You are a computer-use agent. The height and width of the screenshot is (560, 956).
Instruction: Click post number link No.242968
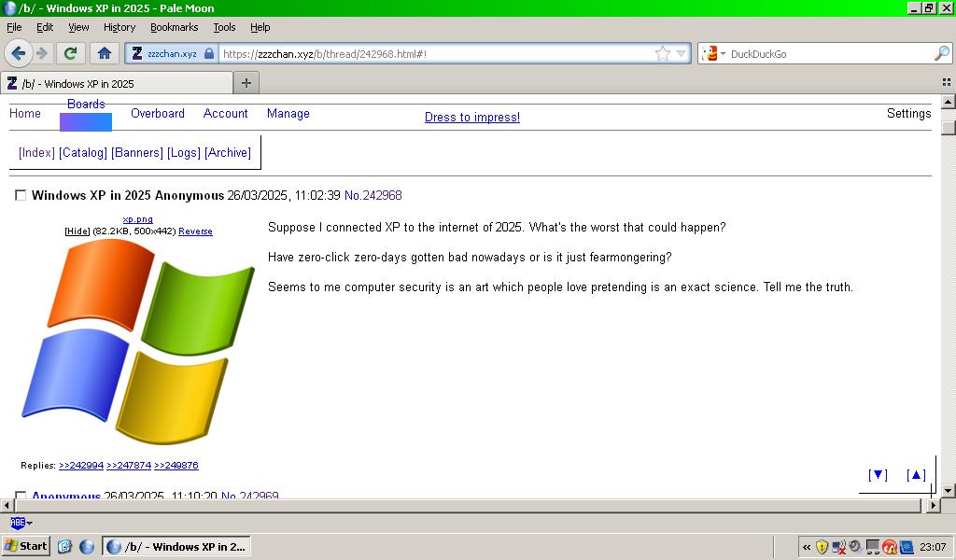[x=373, y=195]
